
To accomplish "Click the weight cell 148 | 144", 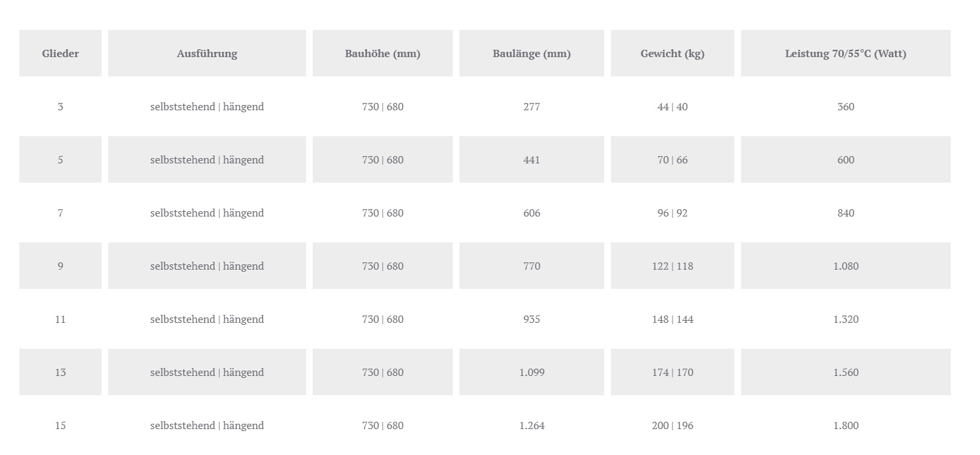I will pos(673,319).
